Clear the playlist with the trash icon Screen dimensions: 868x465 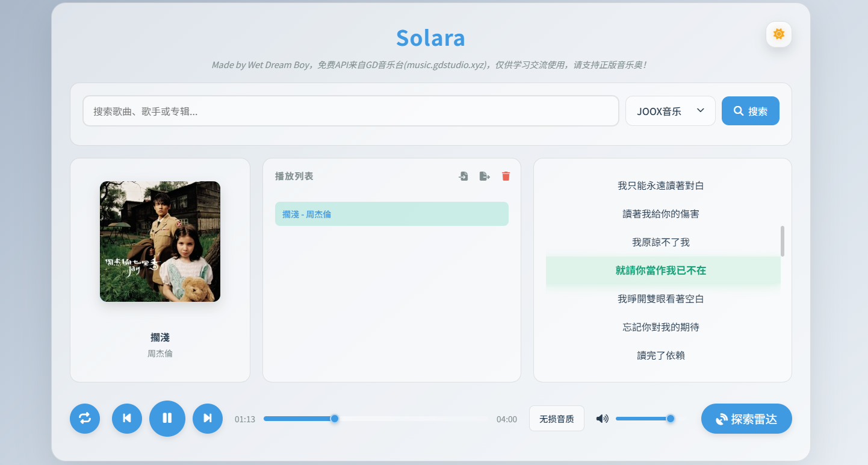pyautogui.click(x=506, y=176)
